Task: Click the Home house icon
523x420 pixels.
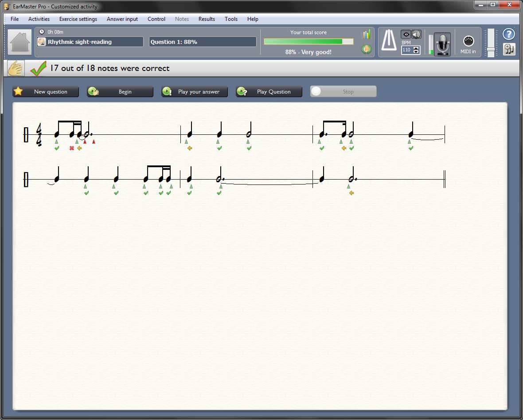Action: (20, 42)
